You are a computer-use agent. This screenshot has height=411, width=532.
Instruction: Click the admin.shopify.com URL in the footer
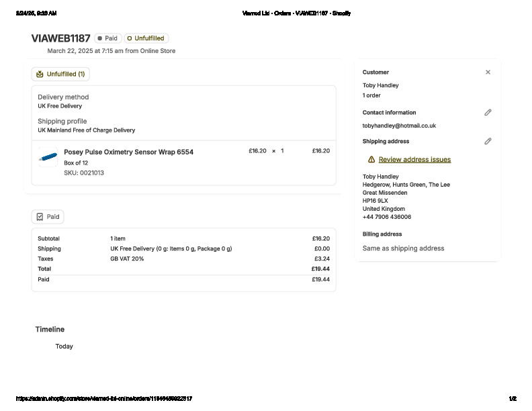[x=103, y=399]
